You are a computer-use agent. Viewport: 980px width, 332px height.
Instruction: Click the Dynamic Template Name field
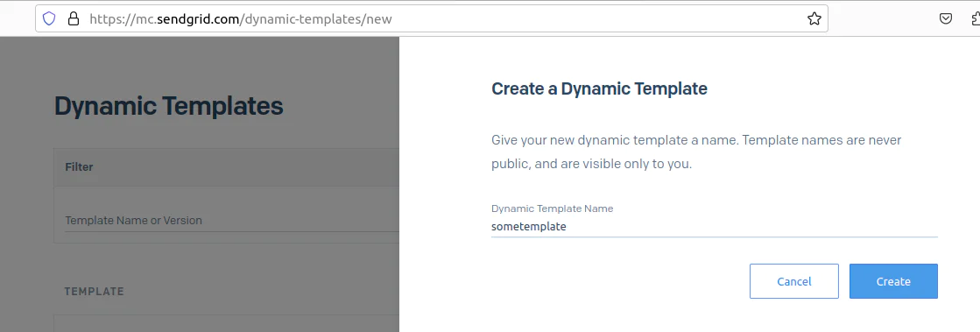coord(715,227)
